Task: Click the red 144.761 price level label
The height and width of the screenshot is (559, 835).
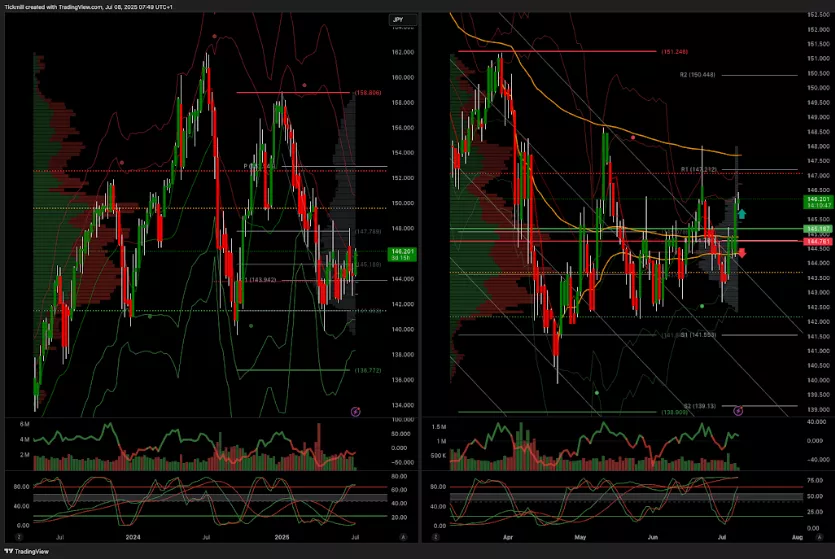Action: pyautogui.click(x=816, y=241)
